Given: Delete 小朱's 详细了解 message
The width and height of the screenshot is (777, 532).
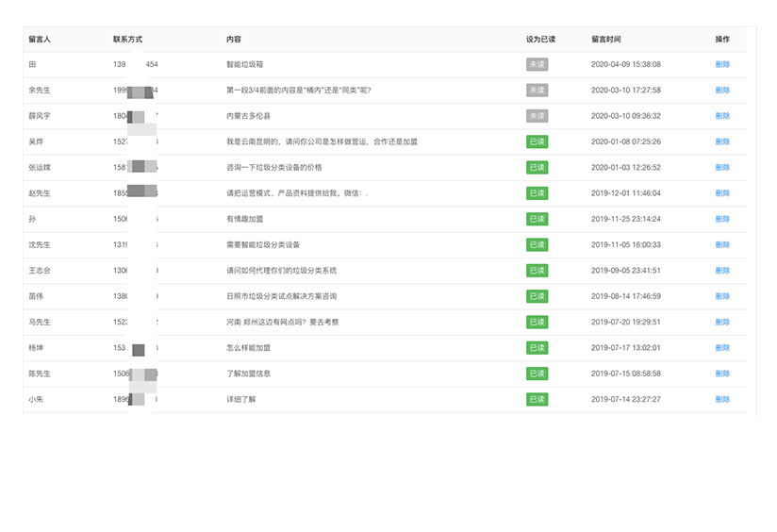Looking at the screenshot, I should (722, 399).
